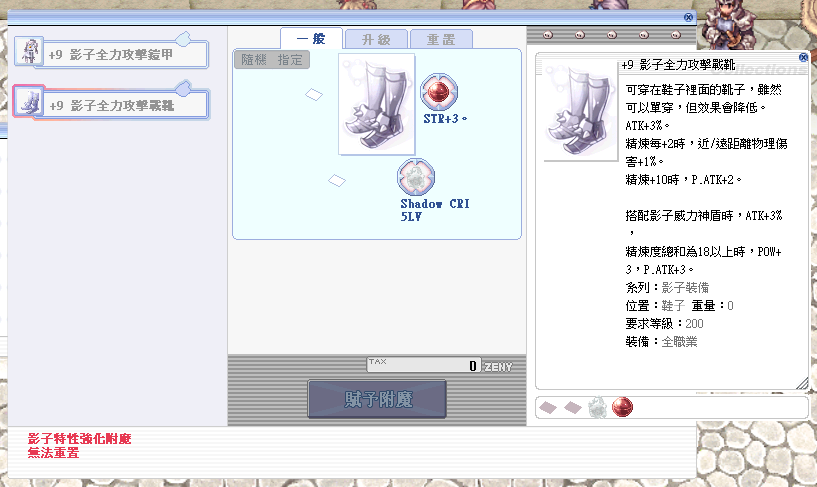Viewport: 817px width, 487px height.
Task: Click the boots image in enchant panel
Action: (376, 104)
